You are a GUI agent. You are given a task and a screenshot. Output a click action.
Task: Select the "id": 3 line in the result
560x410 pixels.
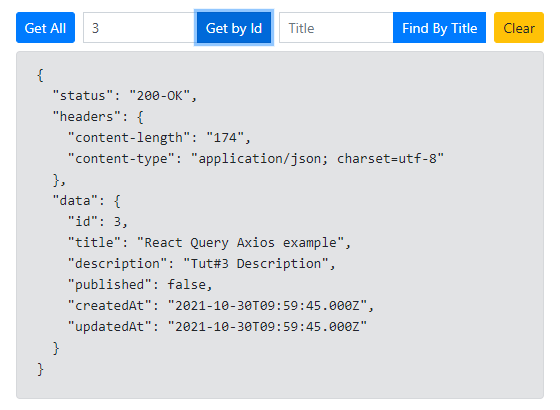[x=98, y=221]
